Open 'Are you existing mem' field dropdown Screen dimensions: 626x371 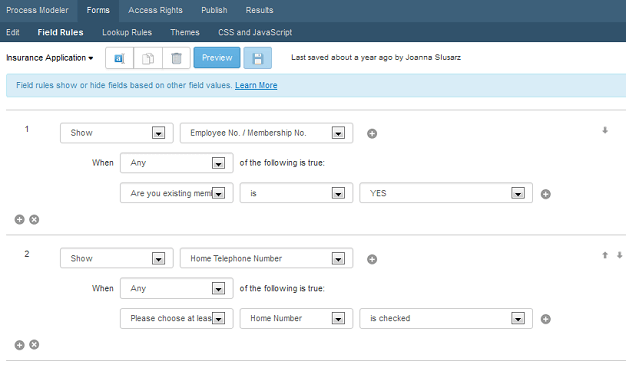click(176, 193)
